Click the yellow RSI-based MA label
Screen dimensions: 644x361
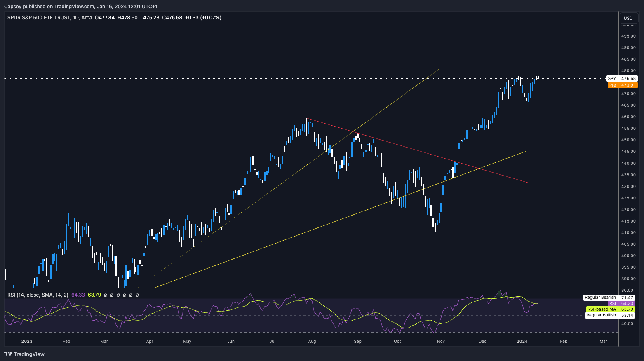pos(601,309)
